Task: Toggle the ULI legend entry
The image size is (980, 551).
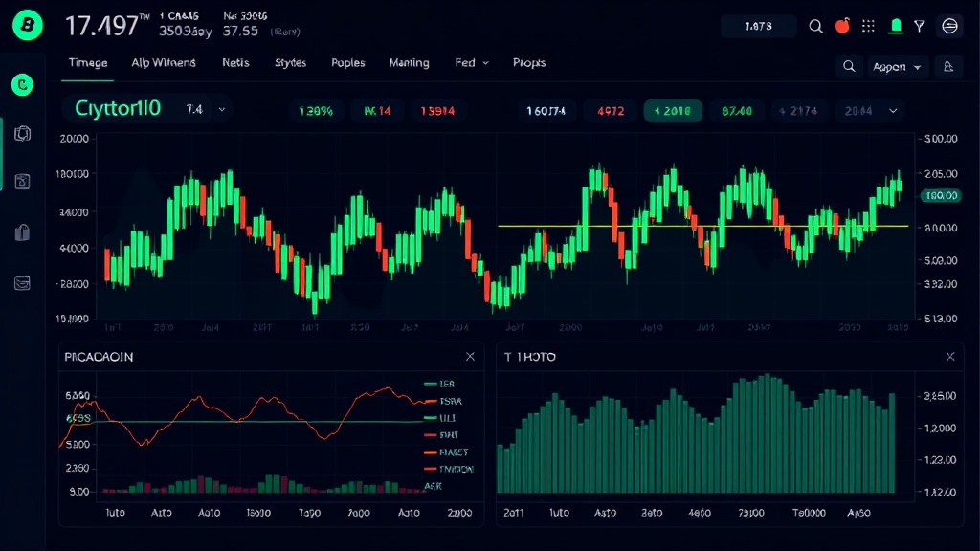Action: [439, 418]
